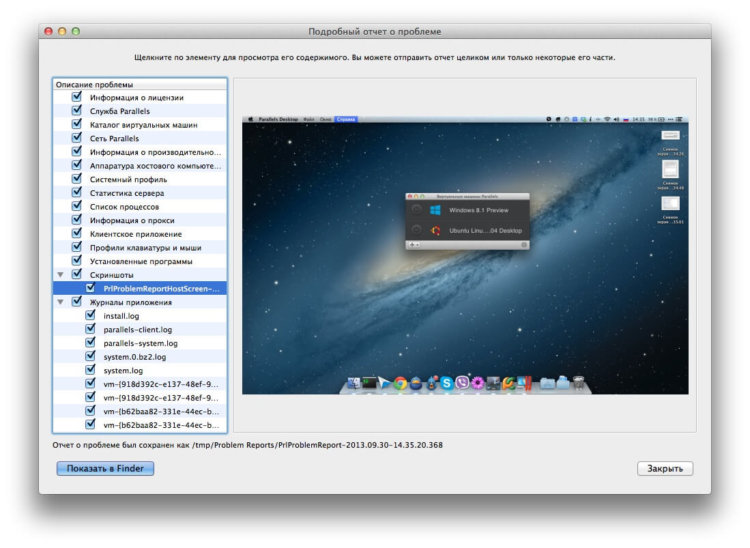This screenshot has width=750, height=548.
Task: Select system.0.bz2.log row
Action: click(x=140, y=357)
